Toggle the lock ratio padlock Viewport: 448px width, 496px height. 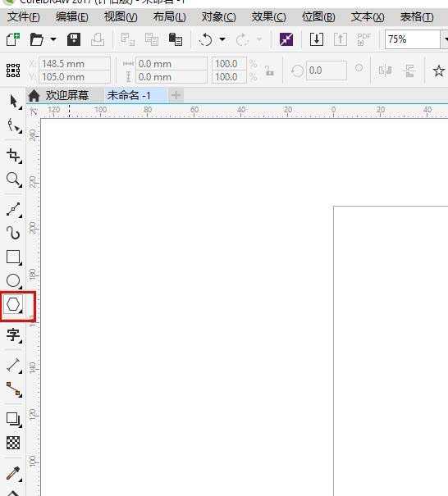coord(269,71)
